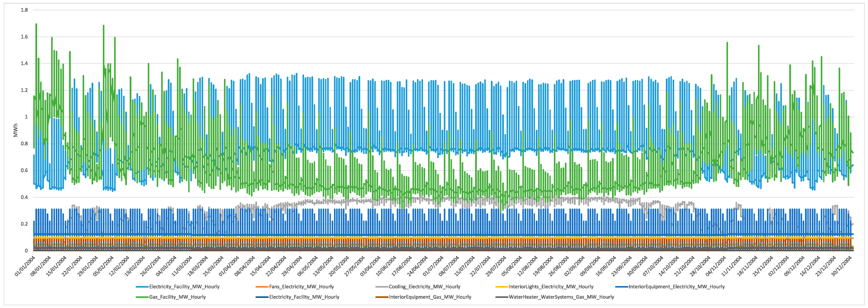Select the WaterHeater_WaterSystems_Gas_MW_Hourly legend label

click(x=561, y=297)
